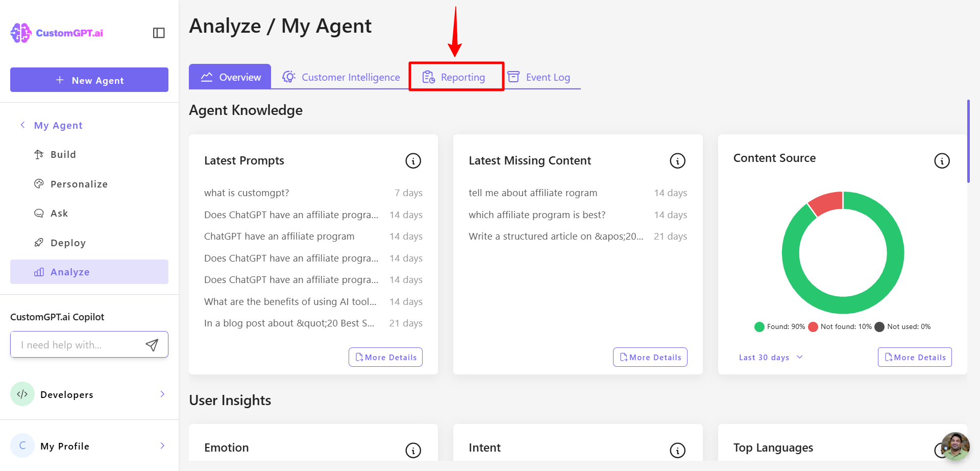
Task: Show info for Intent card
Action: 678,450
